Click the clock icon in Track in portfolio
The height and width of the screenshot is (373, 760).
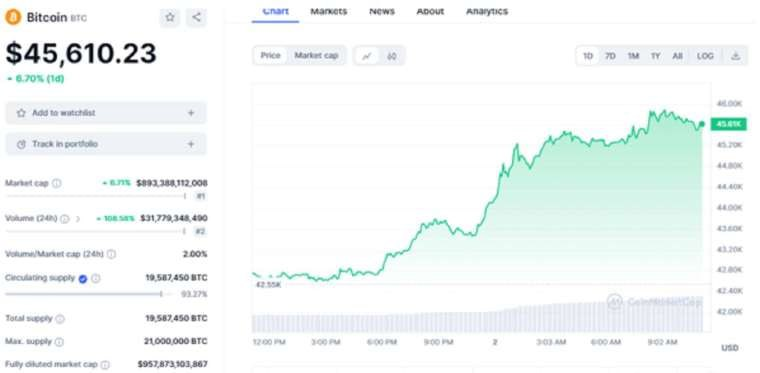click(x=21, y=144)
